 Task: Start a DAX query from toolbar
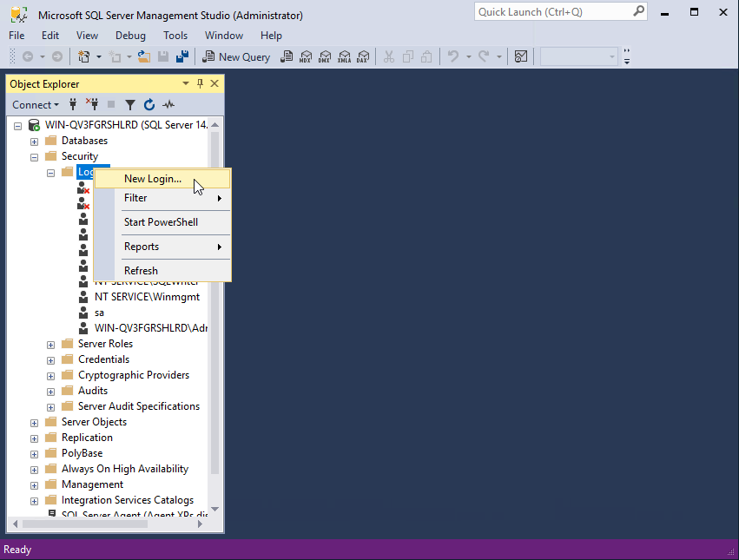tap(363, 57)
